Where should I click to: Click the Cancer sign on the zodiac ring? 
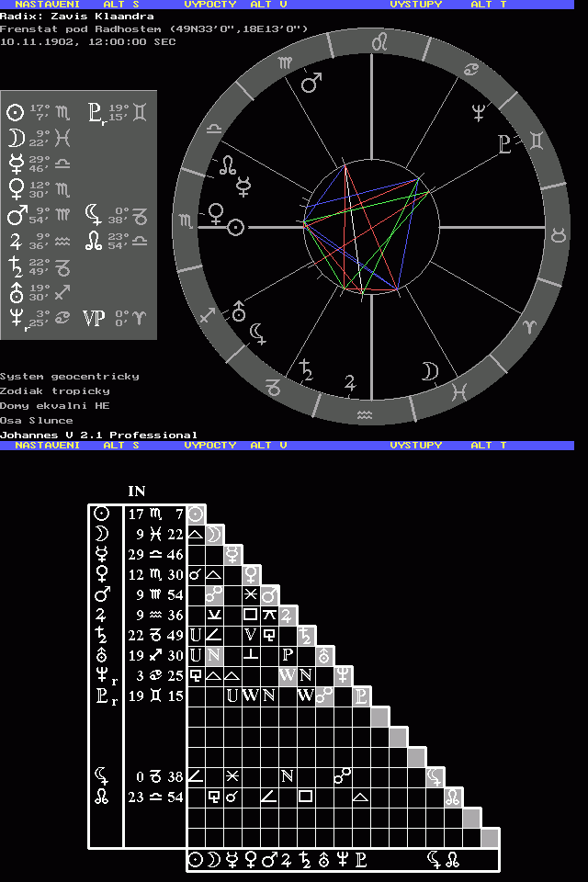pyautogui.click(x=469, y=70)
